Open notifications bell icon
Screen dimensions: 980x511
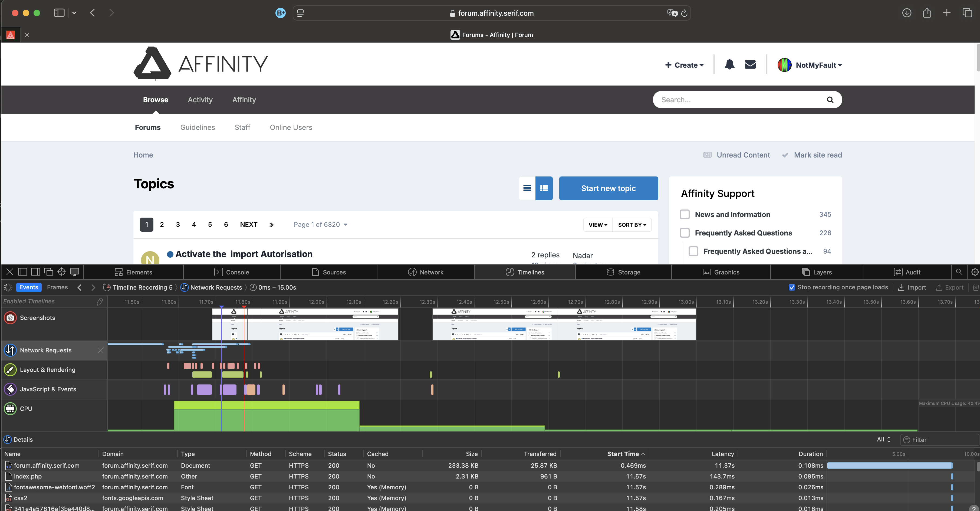(x=729, y=64)
